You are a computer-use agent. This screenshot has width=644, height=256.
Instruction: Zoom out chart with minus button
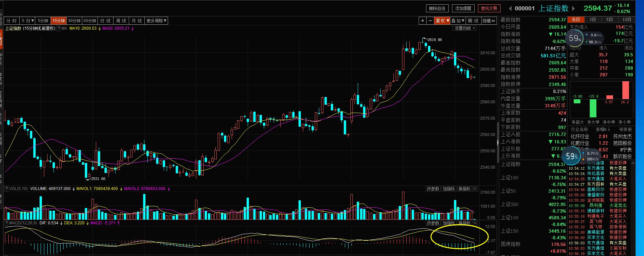coord(430,21)
